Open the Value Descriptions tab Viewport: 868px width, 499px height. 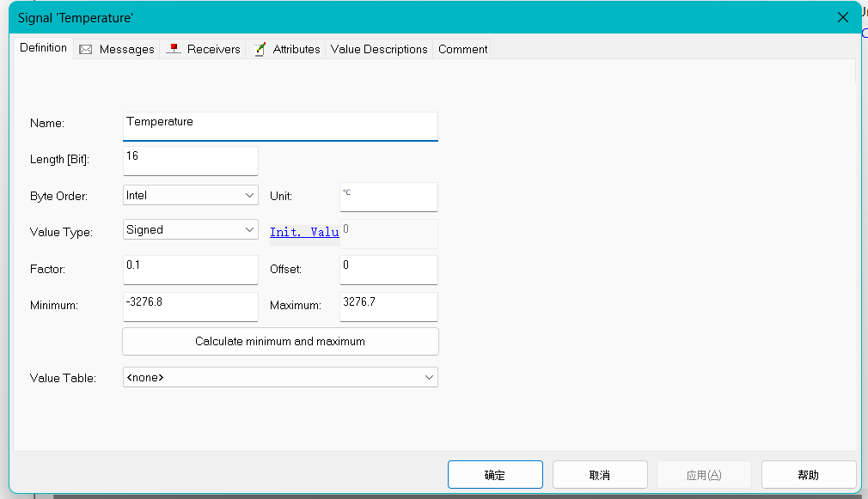coord(378,49)
